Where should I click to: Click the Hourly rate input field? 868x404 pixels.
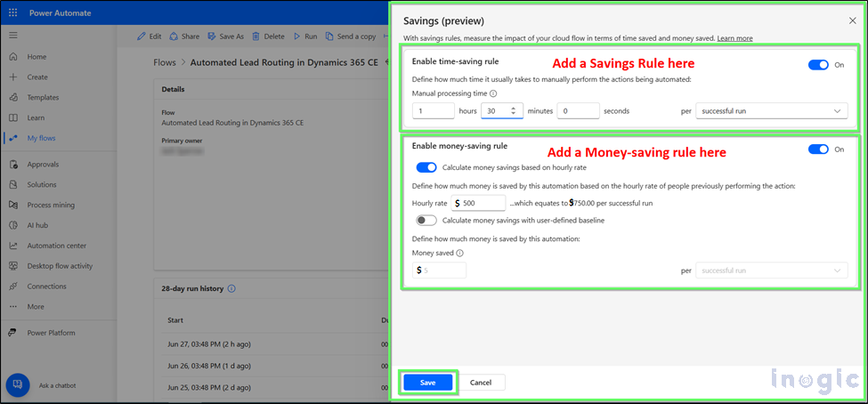478,203
